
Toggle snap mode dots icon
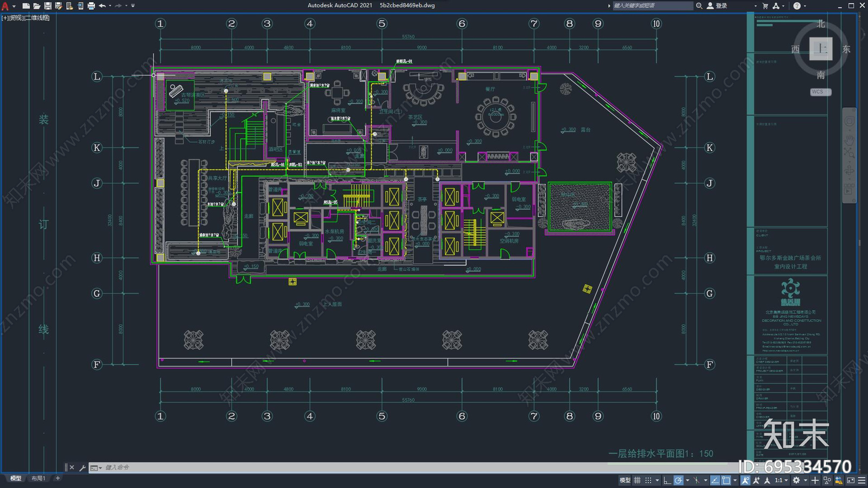click(648, 480)
